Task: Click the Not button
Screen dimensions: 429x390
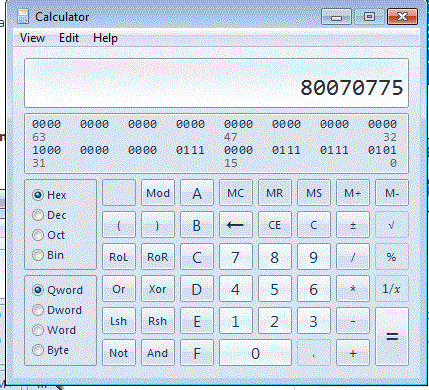Action: [x=119, y=353]
